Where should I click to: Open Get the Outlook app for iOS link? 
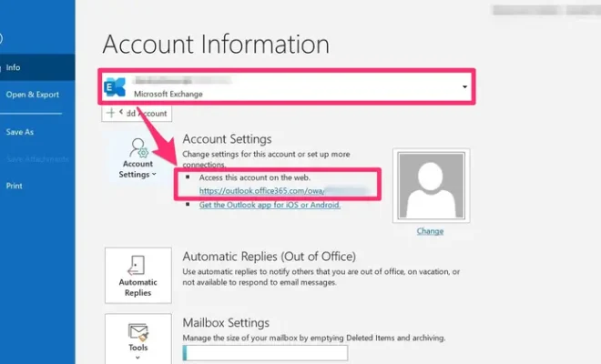pyautogui.click(x=270, y=205)
